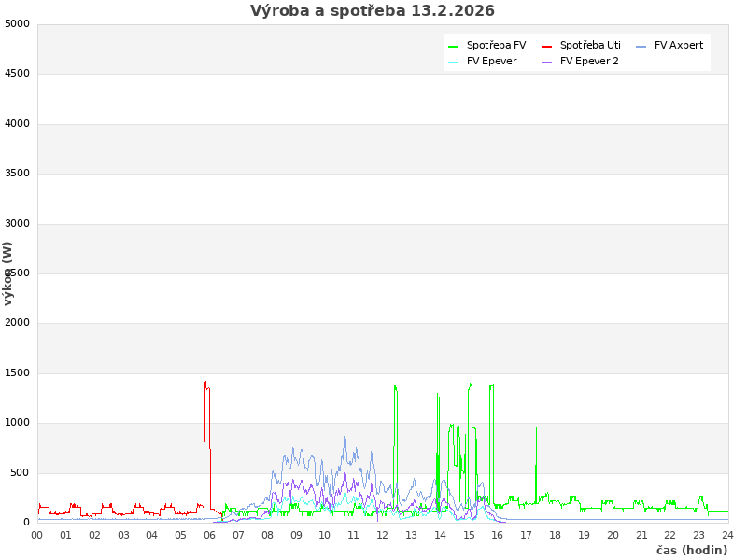Select the FV Epever legend text
Viewport: 747px width, 560px height.
491,61
